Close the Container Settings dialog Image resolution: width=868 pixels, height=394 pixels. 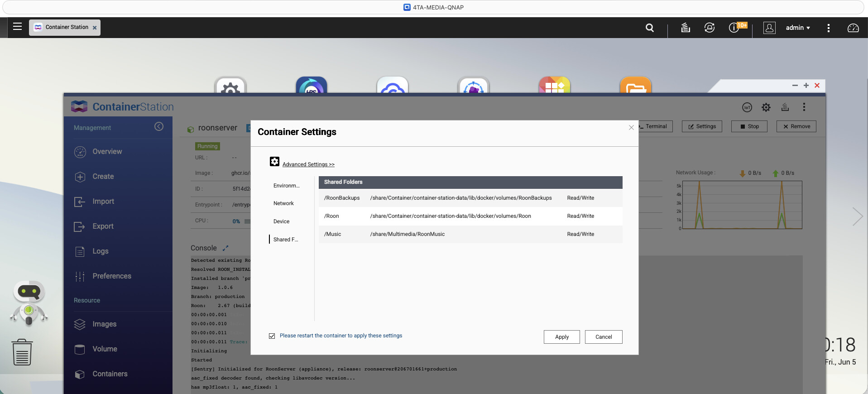[x=631, y=128]
